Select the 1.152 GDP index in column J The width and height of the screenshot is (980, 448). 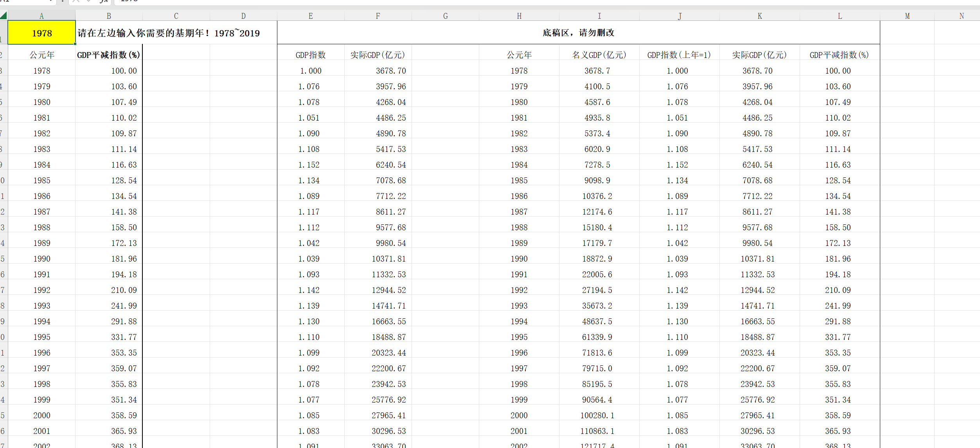pyautogui.click(x=677, y=165)
